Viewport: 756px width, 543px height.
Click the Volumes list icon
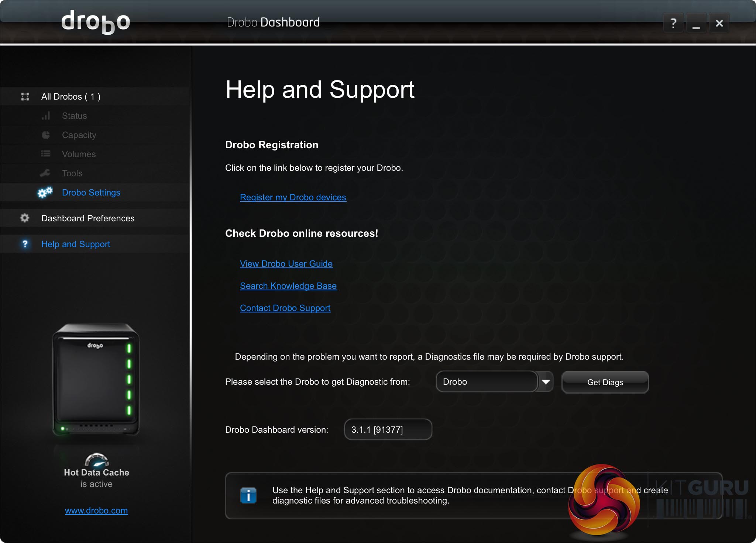coord(46,154)
